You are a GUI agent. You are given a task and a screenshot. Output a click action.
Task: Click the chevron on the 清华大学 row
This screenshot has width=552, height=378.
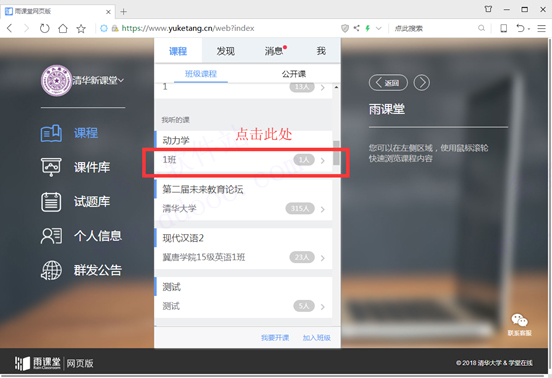323,209
